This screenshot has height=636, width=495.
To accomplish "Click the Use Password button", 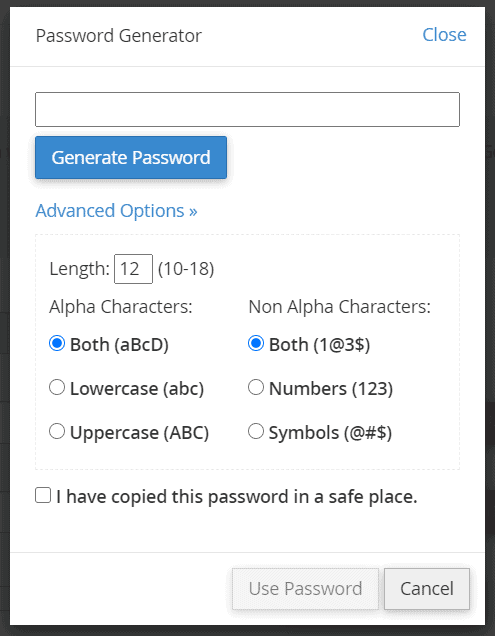I will click(x=305, y=589).
